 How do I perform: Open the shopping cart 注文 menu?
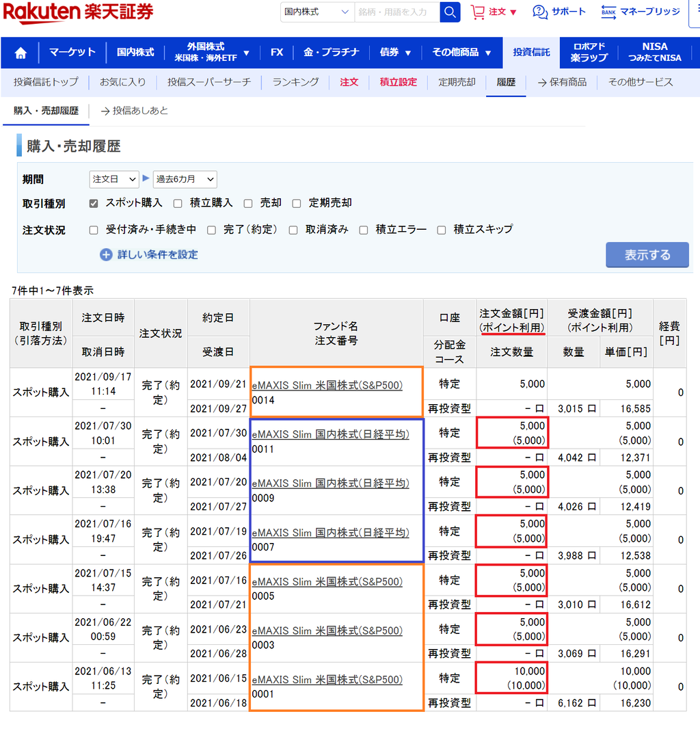(493, 12)
